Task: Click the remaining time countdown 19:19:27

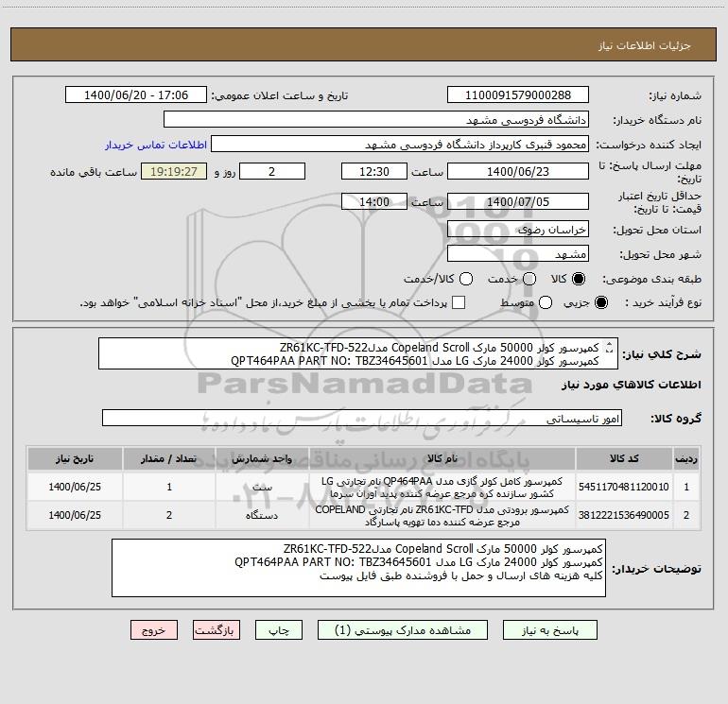Action: 174,171
